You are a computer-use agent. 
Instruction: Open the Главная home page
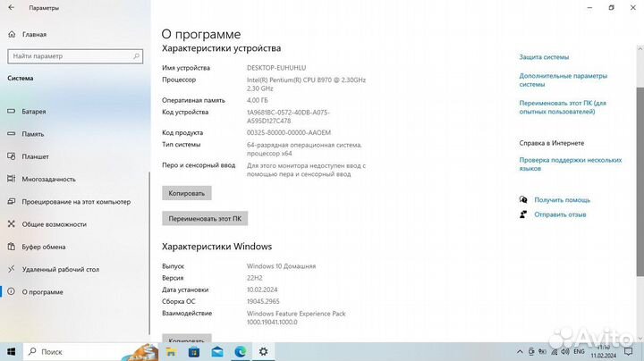tap(34, 35)
